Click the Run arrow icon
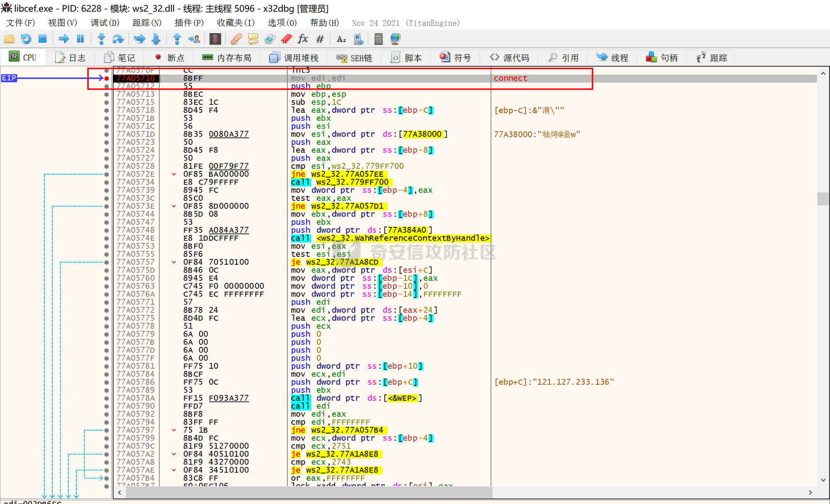Viewport: 830px width, 504px height. coord(63,39)
